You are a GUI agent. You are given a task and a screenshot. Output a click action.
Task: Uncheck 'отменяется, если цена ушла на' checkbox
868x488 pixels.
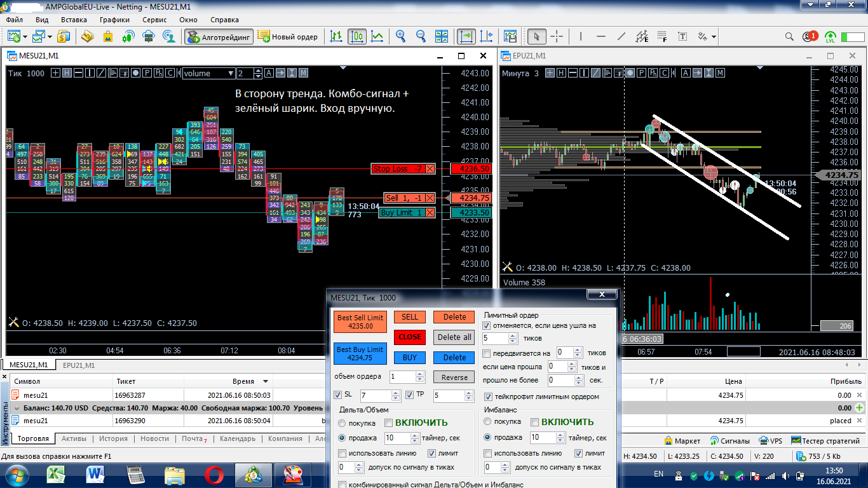point(487,325)
